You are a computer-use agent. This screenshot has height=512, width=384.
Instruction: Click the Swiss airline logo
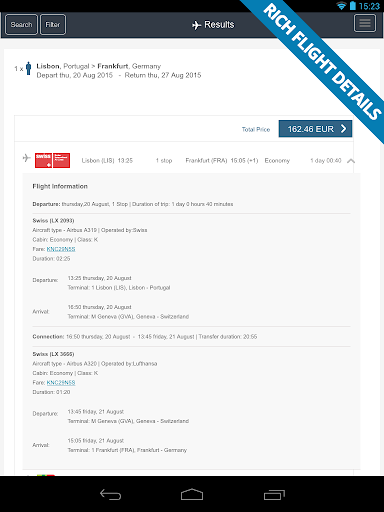pyautogui.click(x=52, y=160)
